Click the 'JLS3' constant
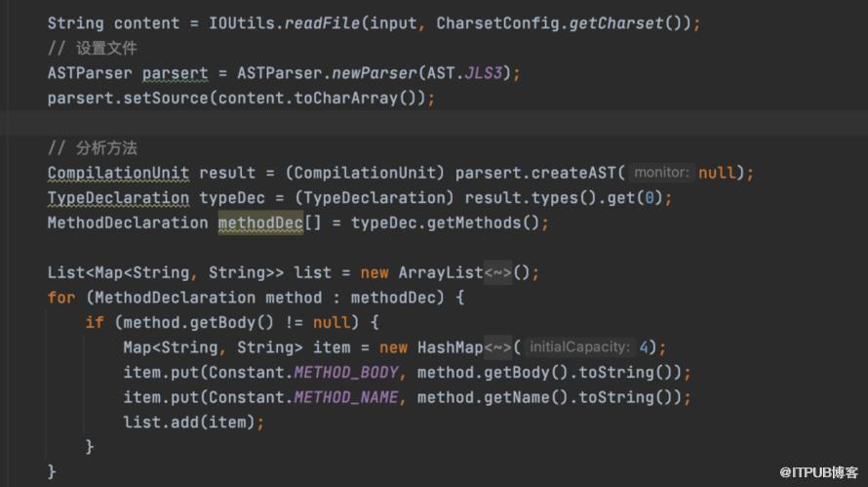 pos(484,73)
